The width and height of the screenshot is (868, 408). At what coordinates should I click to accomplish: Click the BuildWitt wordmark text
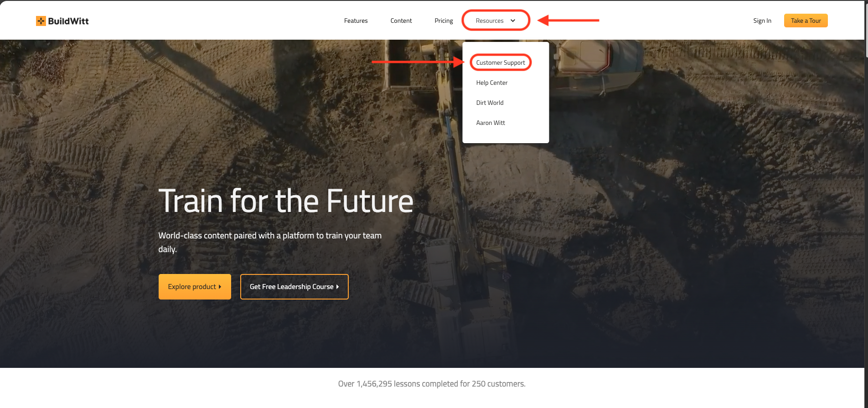[x=68, y=21]
